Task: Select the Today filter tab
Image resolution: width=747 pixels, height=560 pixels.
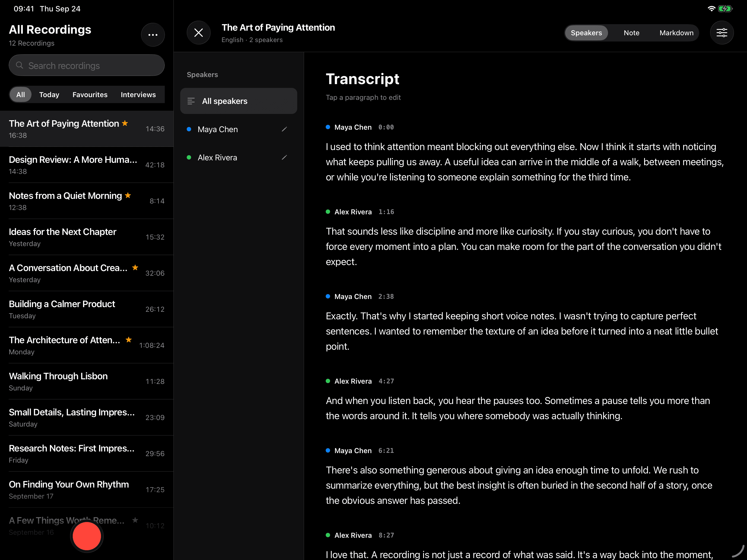Action: click(x=49, y=94)
